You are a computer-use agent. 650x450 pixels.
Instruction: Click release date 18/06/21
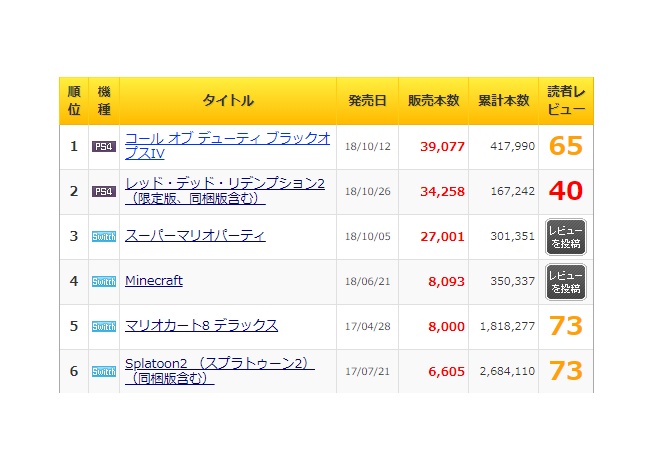point(368,281)
